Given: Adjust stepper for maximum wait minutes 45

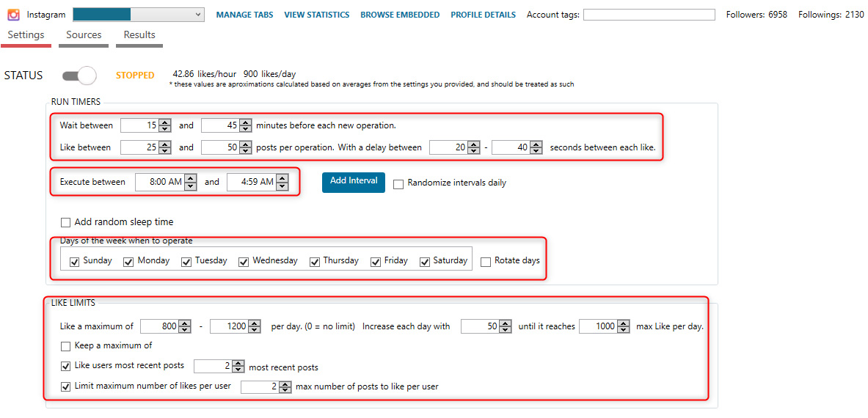Looking at the screenshot, I should 246,125.
